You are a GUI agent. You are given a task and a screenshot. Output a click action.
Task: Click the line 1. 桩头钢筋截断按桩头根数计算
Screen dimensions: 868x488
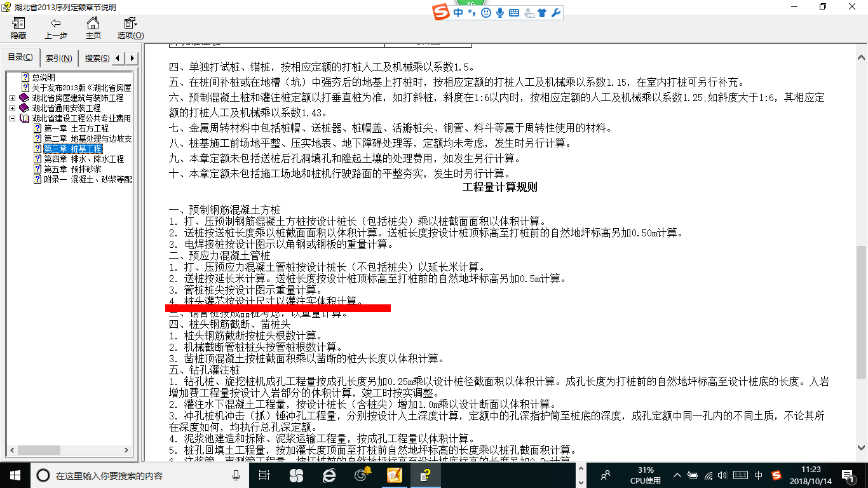click(x=246, y=335)
